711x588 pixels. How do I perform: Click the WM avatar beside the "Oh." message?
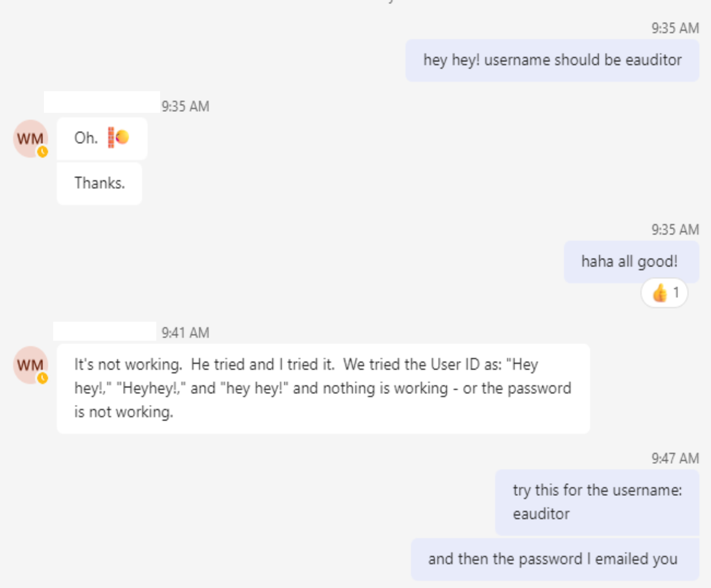[x=30, y=138]
